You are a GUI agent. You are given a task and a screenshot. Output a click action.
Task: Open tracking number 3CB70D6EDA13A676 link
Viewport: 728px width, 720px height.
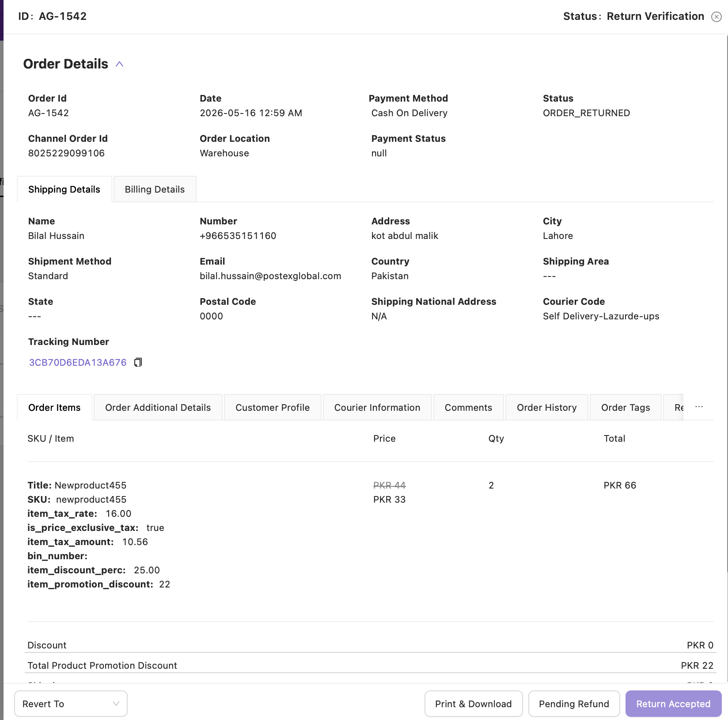coord(78,363)
